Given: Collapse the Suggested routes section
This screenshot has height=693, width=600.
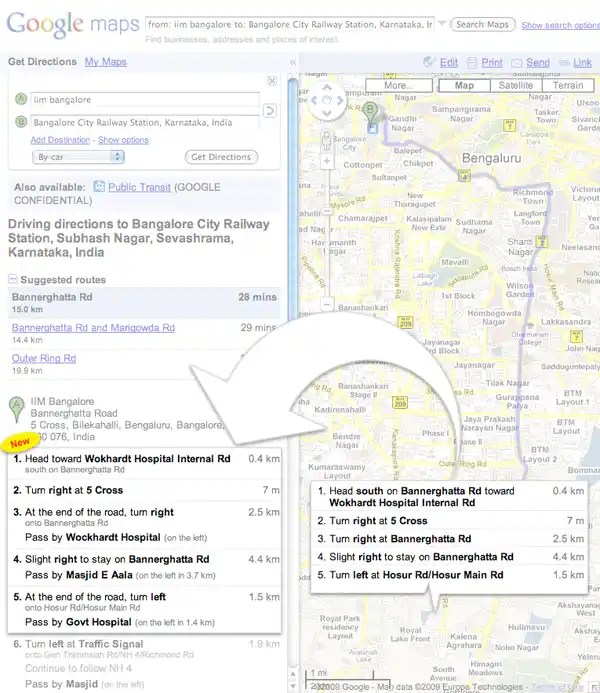Looking at the screenshot, I should tap(12, 279).
